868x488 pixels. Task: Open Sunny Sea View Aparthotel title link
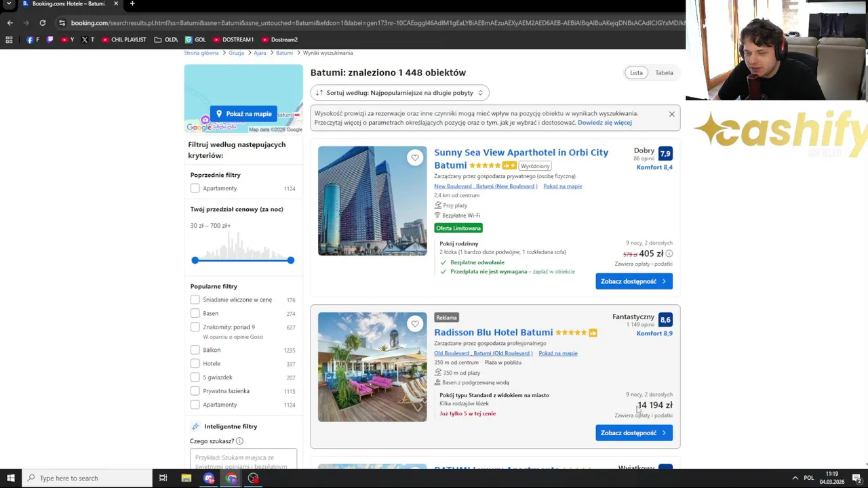tap(521, 159)
